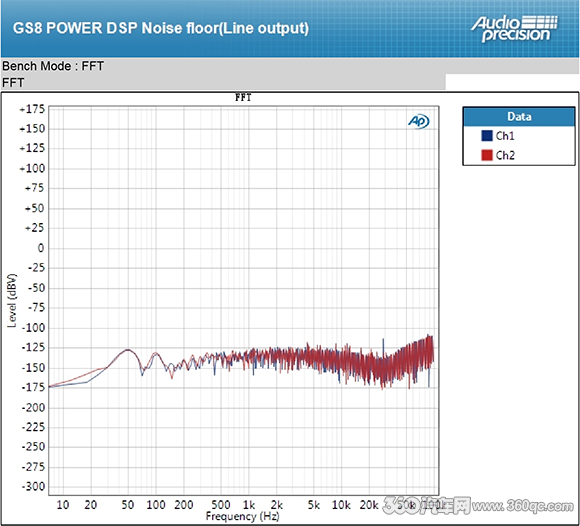Click the -300 y-axis tick label

(x=33, y=486)
